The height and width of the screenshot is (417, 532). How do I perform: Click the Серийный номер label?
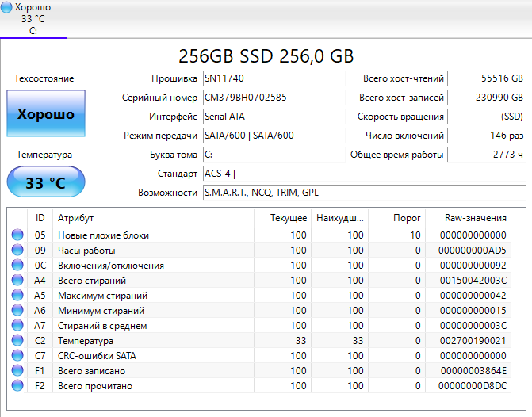159,98
